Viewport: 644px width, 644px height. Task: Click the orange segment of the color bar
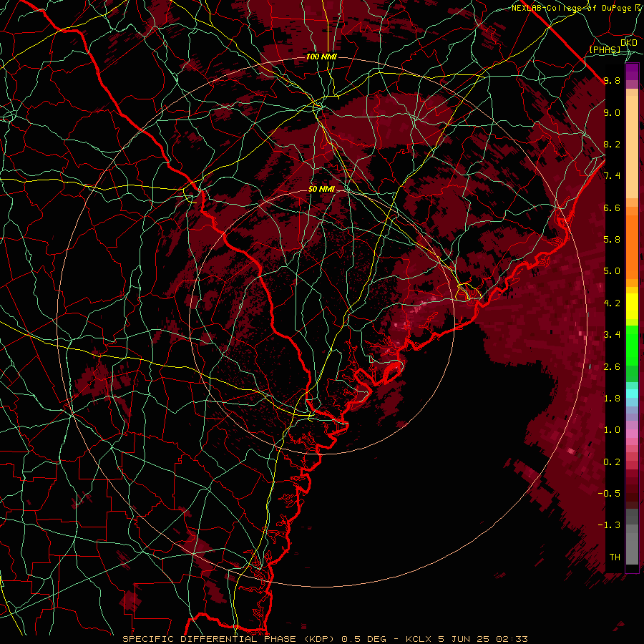[632, 246]
